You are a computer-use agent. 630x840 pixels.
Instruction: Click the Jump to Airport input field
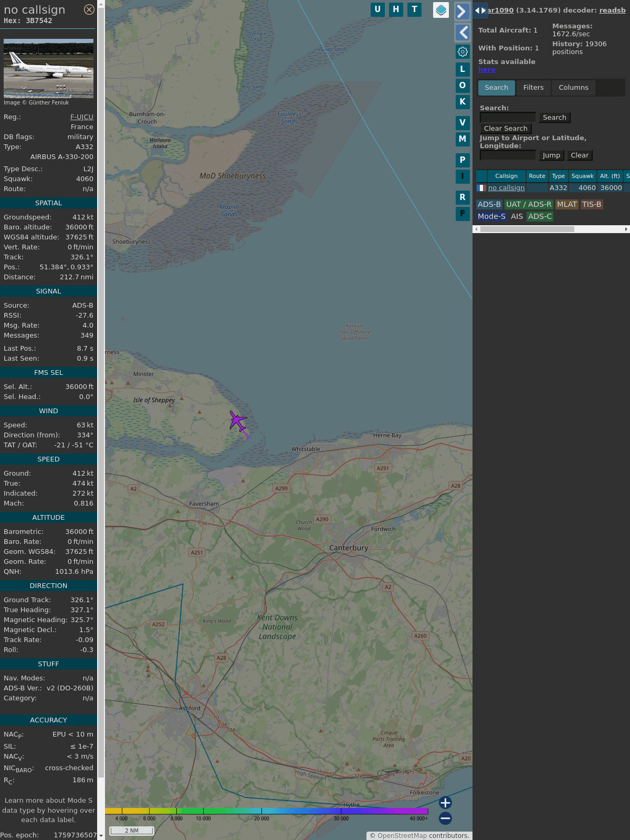coord(508,155)
